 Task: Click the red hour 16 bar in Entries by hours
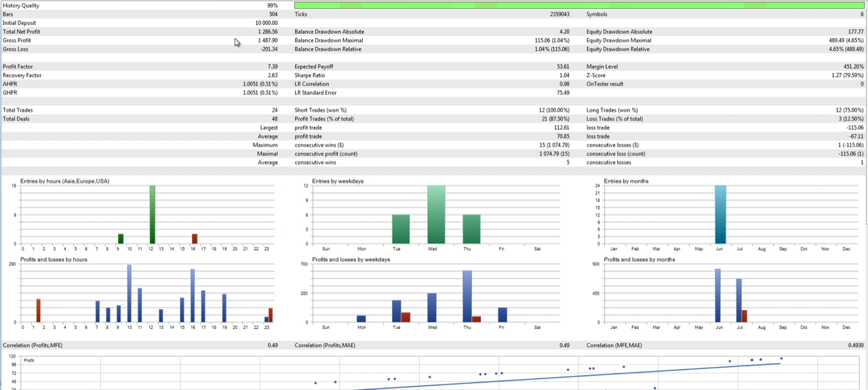[x=195, y=239]
